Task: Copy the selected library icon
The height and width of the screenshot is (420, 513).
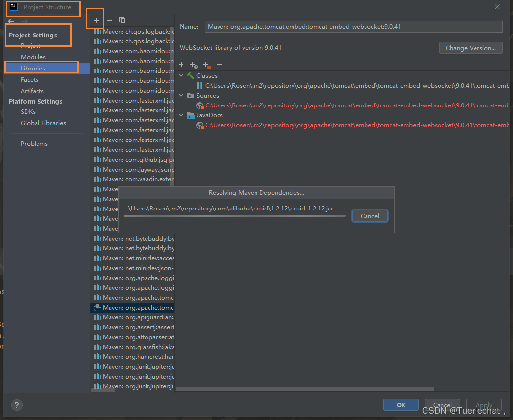Action: (x=122, y=20)
